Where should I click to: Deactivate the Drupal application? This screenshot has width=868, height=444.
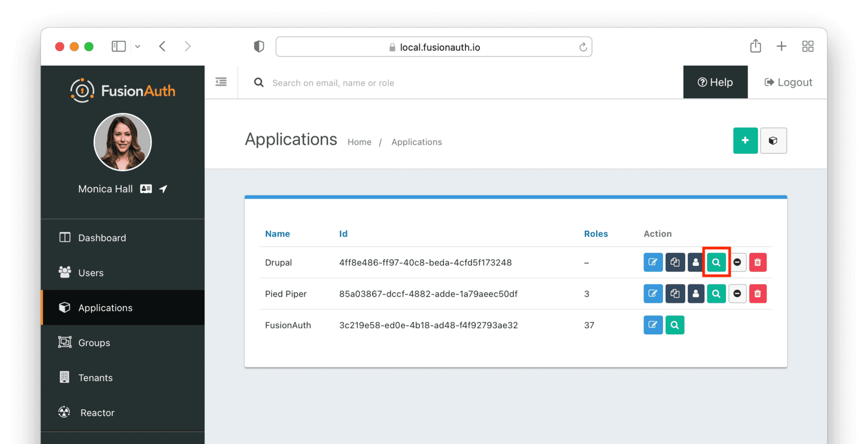pyautogui.click(x=737, y=262)
